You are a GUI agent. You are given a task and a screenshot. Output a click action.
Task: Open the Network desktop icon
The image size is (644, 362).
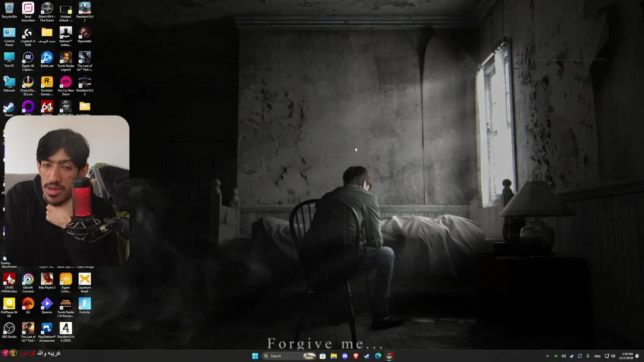(x=9, y=84)
